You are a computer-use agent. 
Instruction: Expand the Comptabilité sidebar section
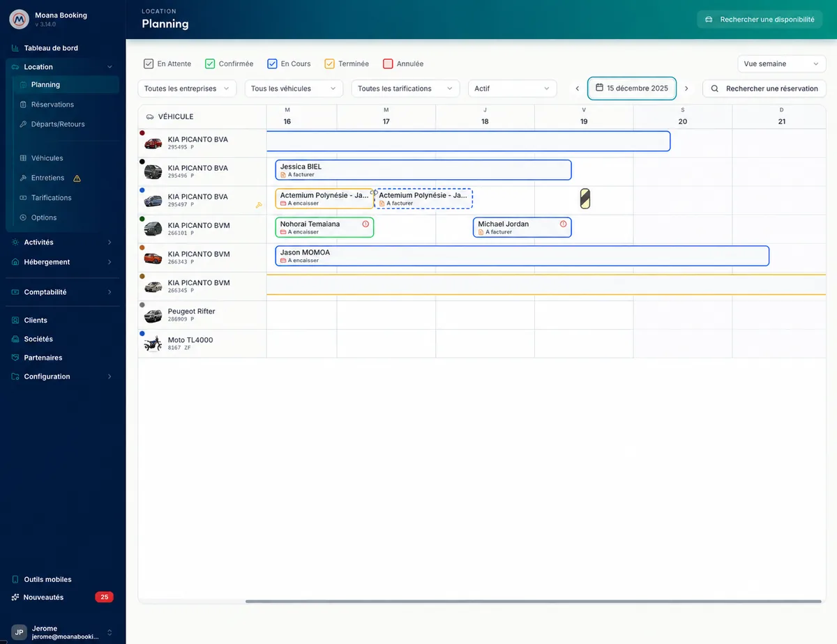point(62,292)
